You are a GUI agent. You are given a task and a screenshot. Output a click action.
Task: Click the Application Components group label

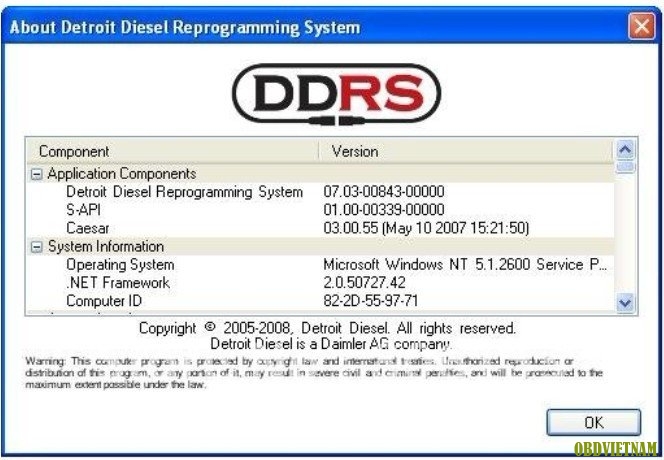122,174
